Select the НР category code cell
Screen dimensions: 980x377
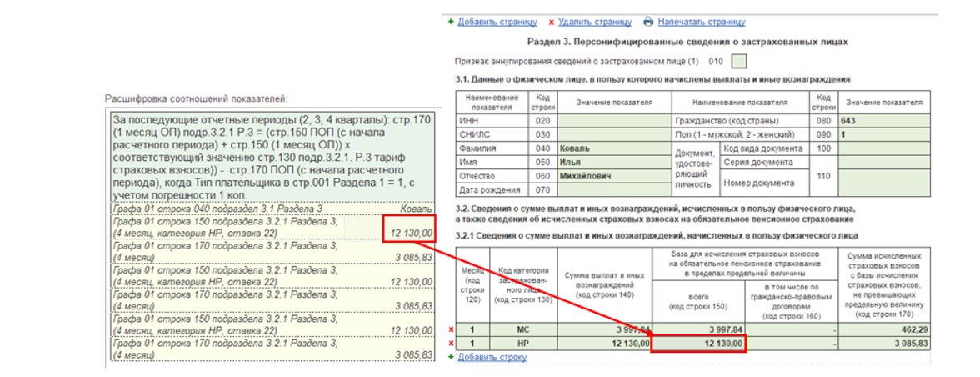523,344
